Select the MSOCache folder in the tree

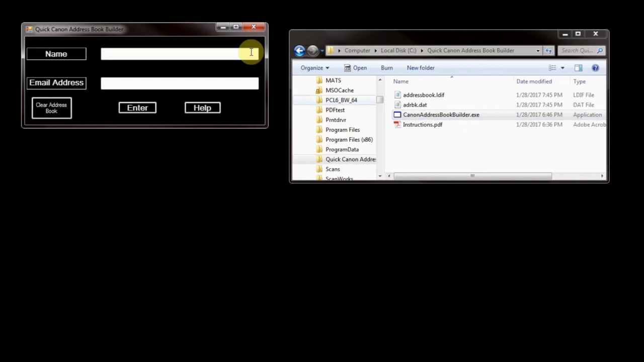339,90
